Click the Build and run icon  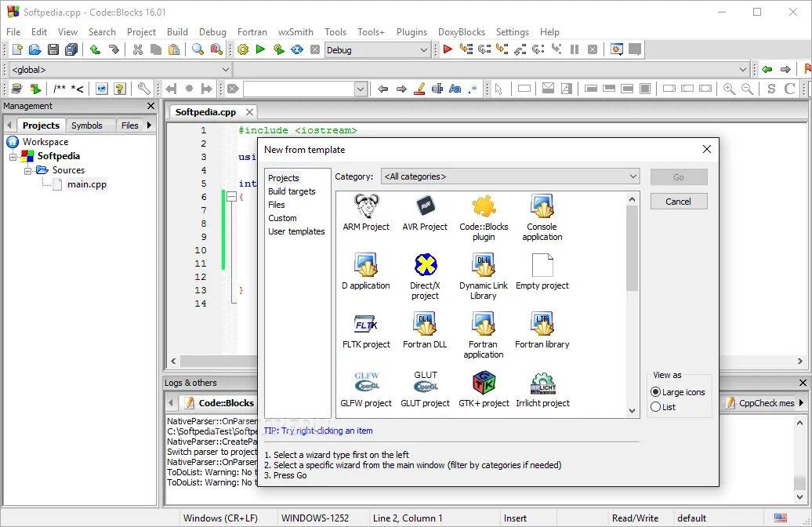[278, 49]
